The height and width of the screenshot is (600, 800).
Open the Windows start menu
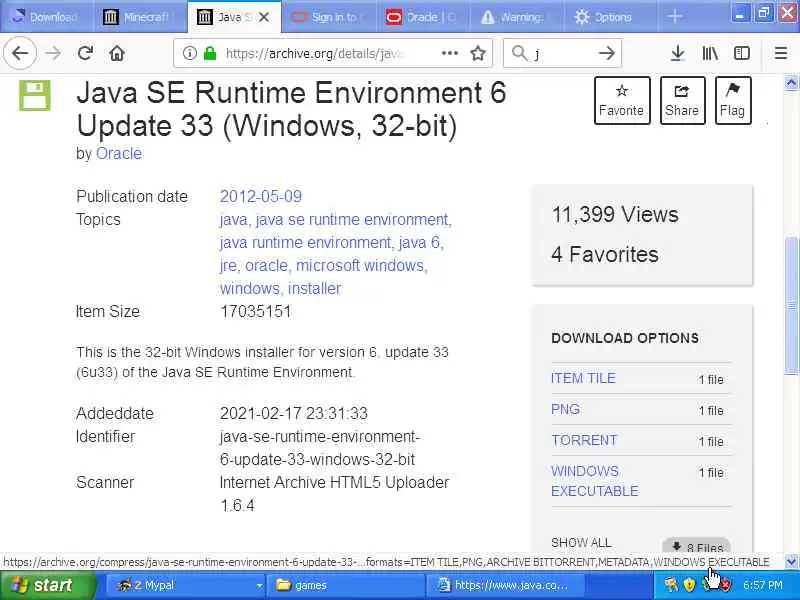47,585
